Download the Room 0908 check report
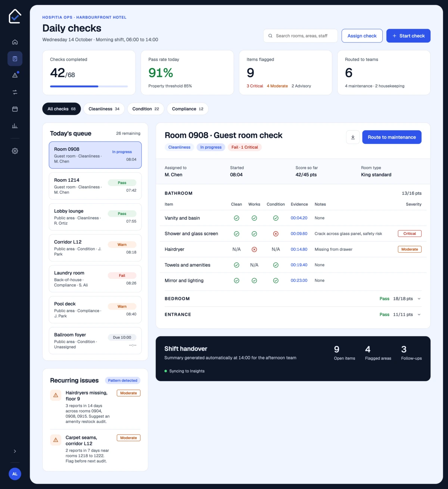 [x=353, y=137]
